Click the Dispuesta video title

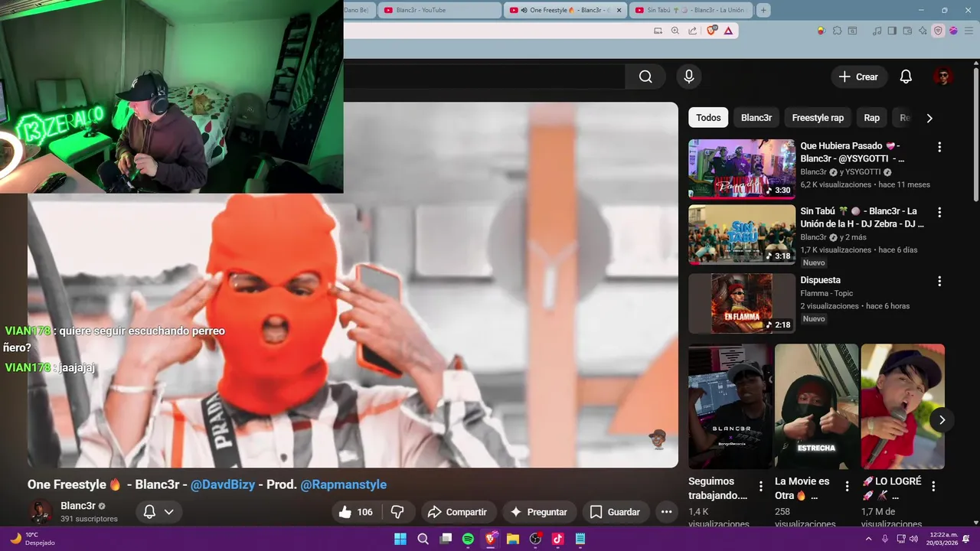821,280
